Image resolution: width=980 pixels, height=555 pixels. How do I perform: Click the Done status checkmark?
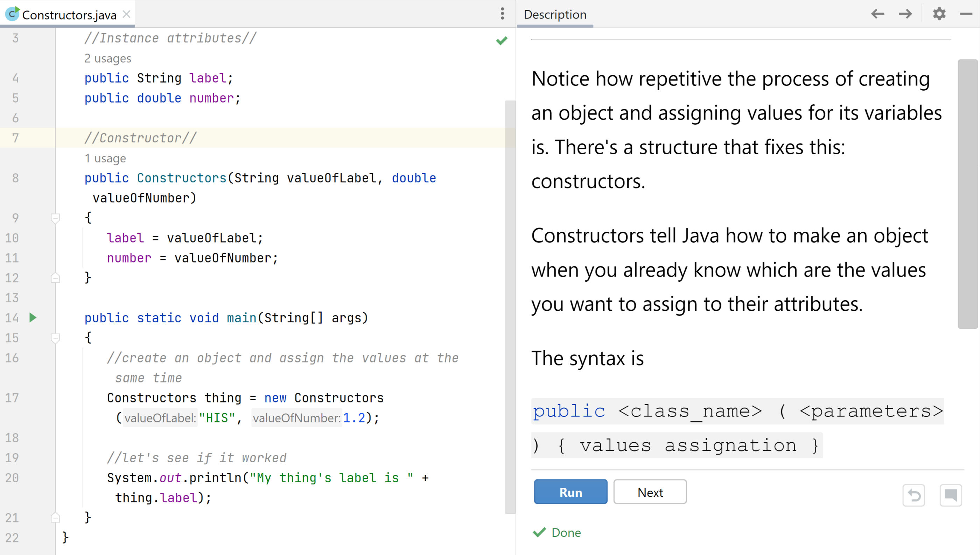coord(539,533)
